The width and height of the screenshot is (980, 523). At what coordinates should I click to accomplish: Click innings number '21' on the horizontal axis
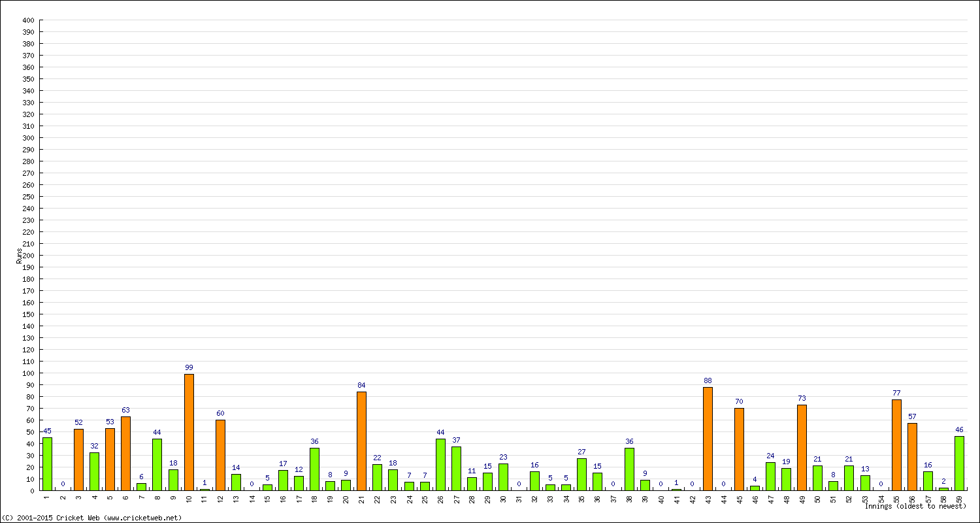pyautogui.click(x=362, y=499)
